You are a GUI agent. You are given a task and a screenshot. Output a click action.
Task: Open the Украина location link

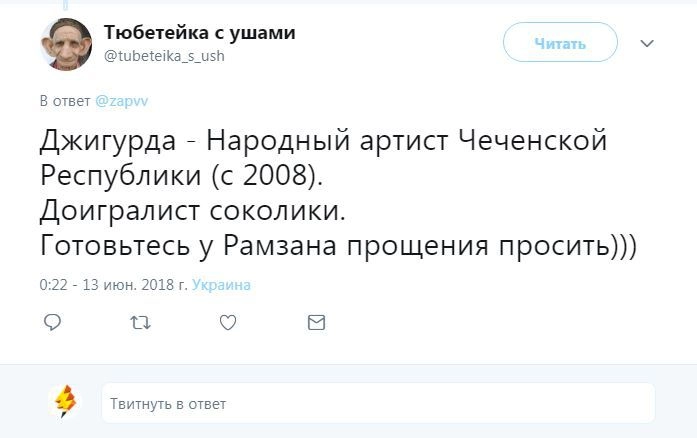[221, 285]
